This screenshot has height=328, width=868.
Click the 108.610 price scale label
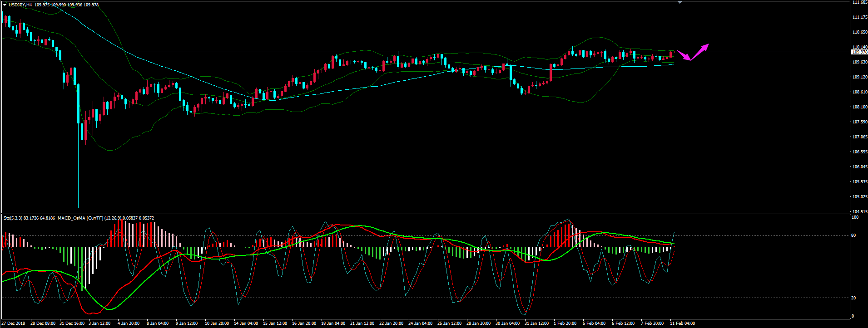(x=860, y=92)
